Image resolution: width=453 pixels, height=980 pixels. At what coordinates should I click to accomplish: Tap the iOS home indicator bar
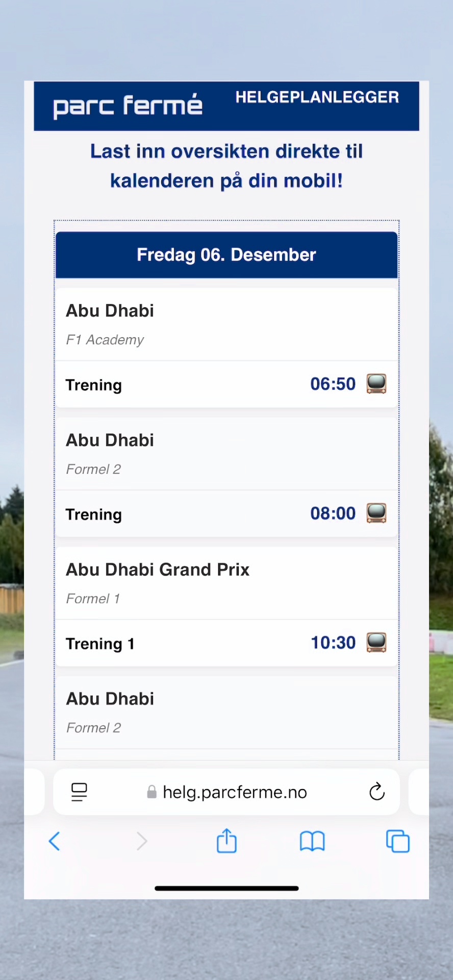(226, 888)
